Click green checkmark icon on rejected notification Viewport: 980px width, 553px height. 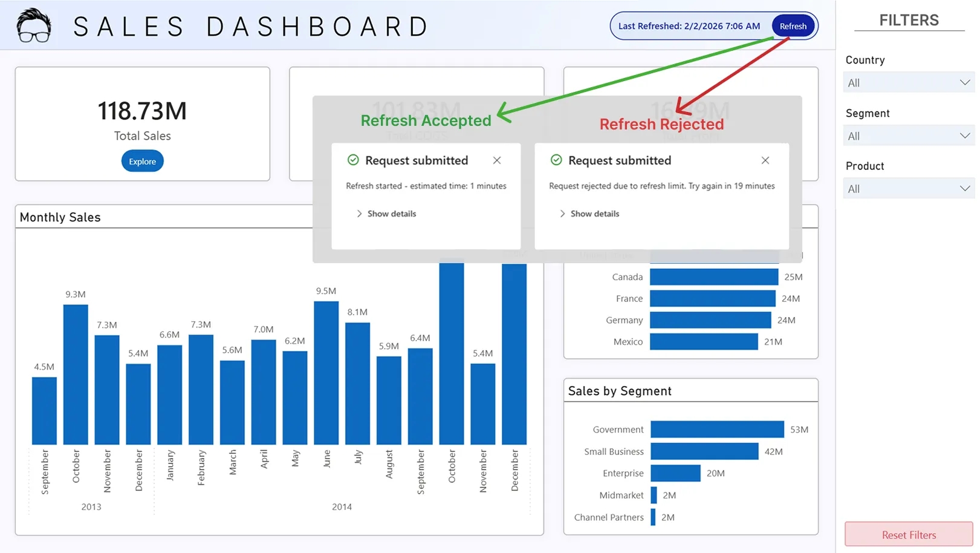coord(556,160)
